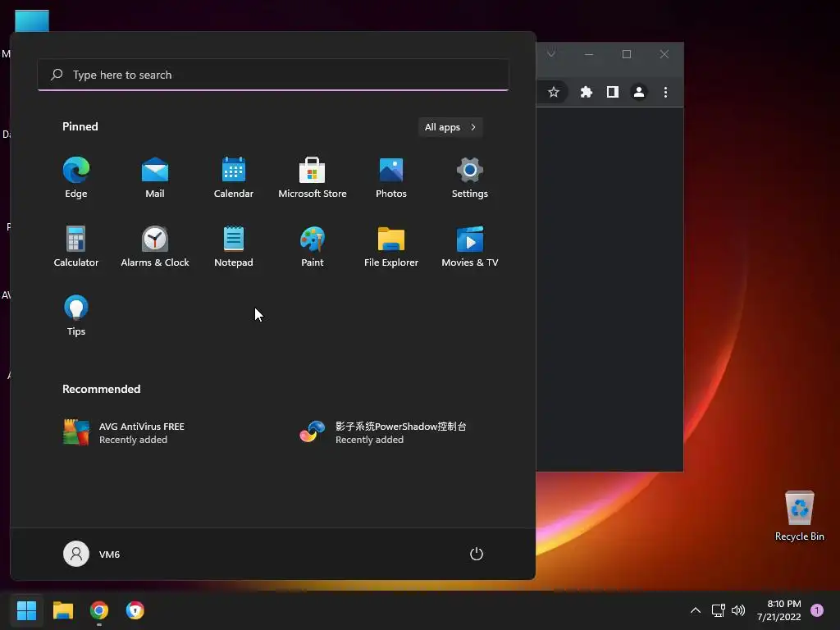
Task: Open the Tips app
Action: 76,316
